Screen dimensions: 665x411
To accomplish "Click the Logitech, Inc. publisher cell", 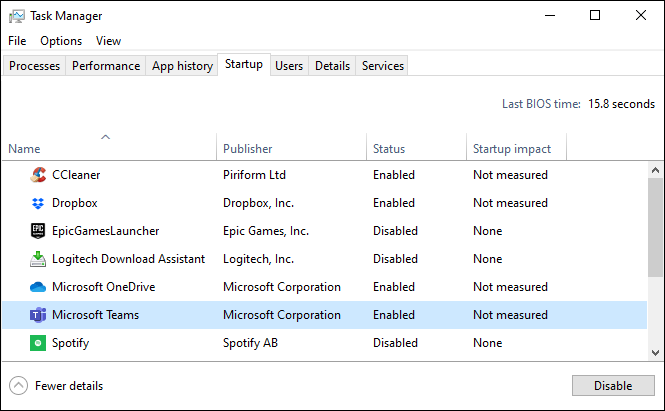I will 259,259.
